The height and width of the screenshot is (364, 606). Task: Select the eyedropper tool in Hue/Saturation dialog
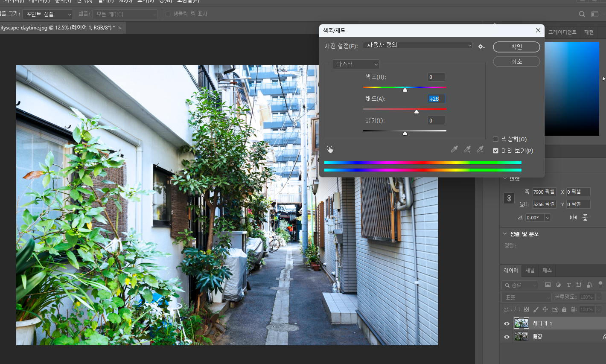pyautogui.click(x=454, y=149)
